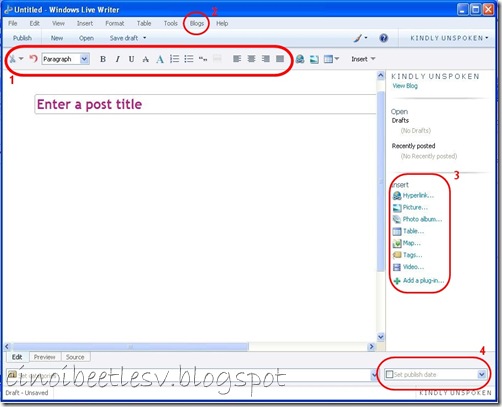
Task: Click the Enter a post title field
Action: click(x=205, y=104)
